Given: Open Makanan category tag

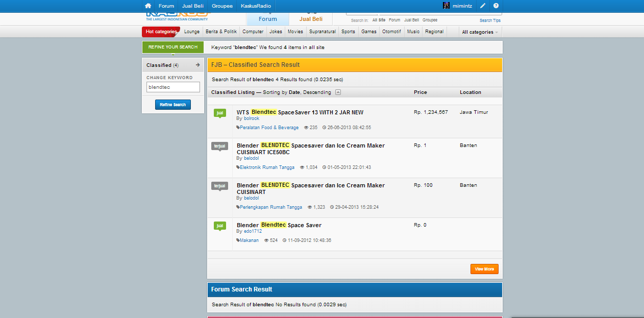Looking at the screenshot, I should point(249,240).
